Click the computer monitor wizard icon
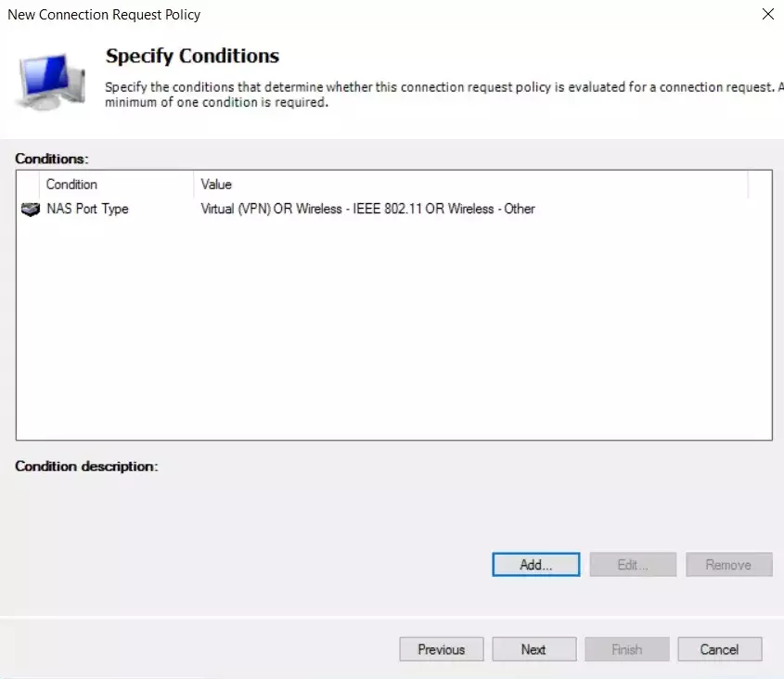The image size is (784, 679). 48,81
